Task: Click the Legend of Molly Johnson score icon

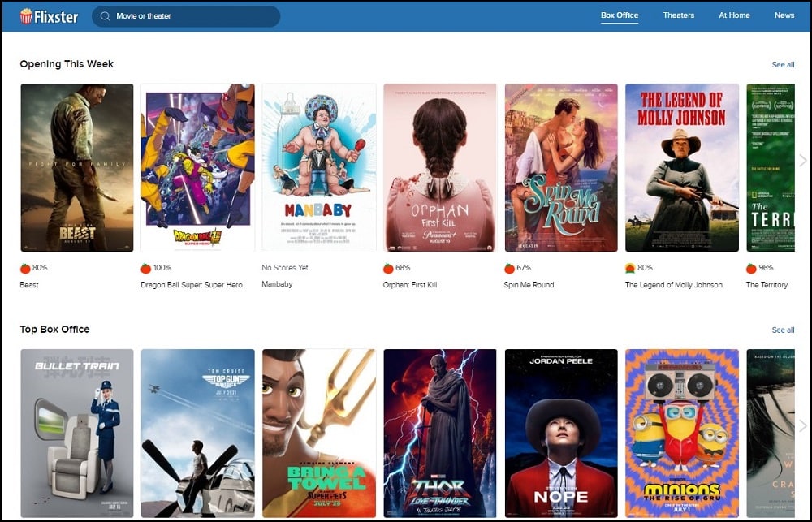Action: point(630,268)
